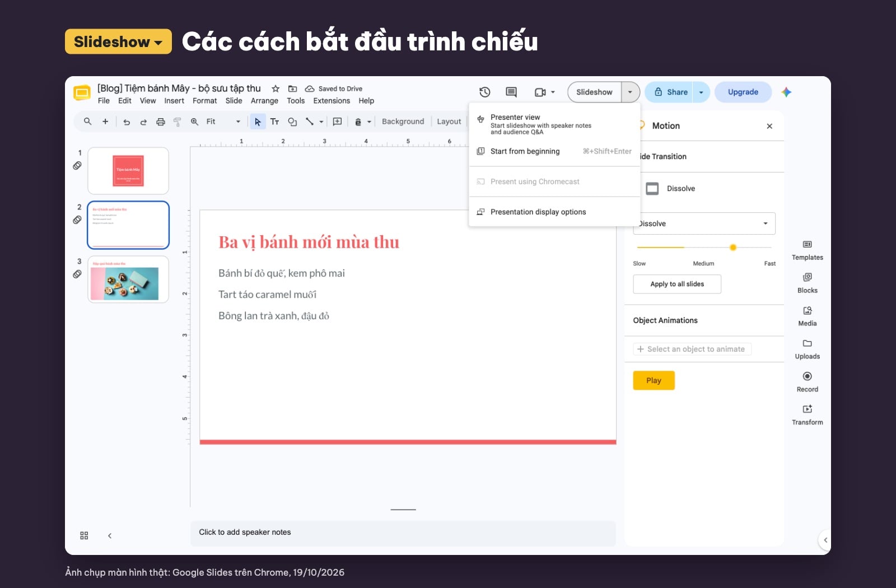
Task: Click the zoom magnifier icon
Action: pyautogui.click(x=194, y=122)
